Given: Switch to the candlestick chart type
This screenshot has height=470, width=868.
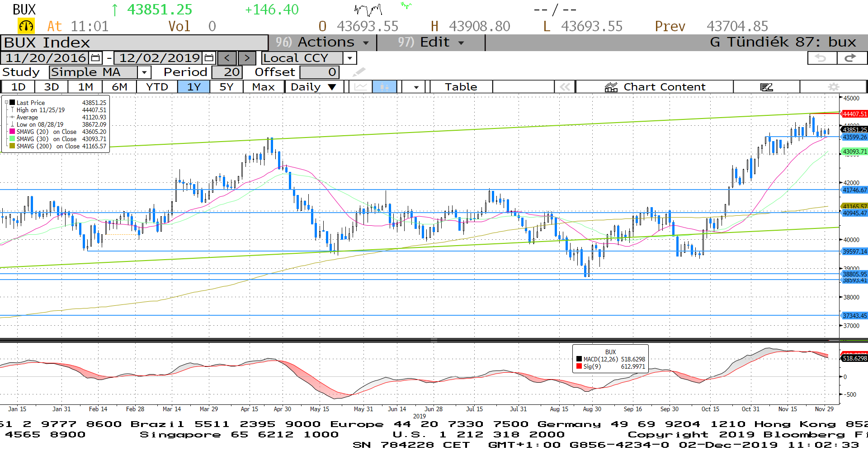Looking at the screenshot, I should coord(384,87).
